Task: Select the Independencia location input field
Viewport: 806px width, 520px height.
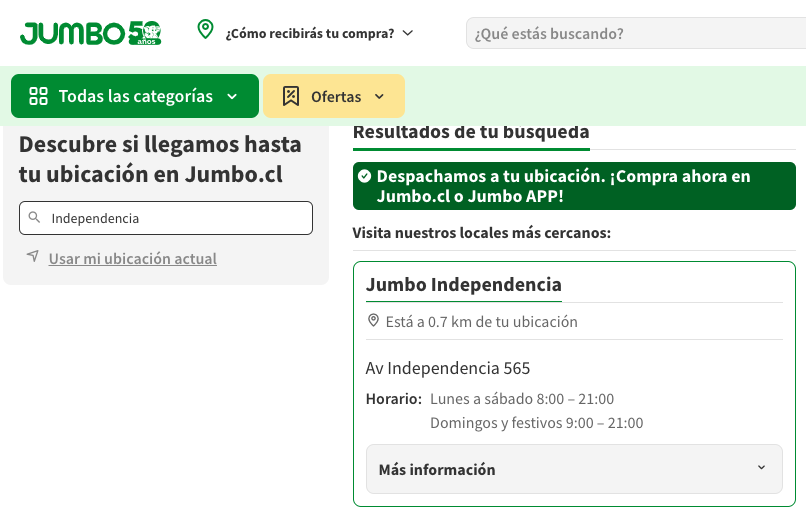Action: pyautogui.click(x=166, y=218)
